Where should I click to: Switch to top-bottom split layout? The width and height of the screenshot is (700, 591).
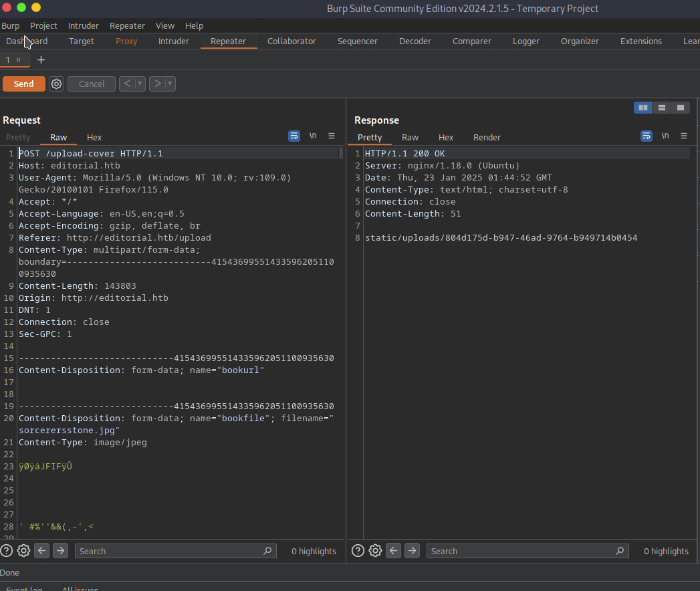tap(662, 108)
